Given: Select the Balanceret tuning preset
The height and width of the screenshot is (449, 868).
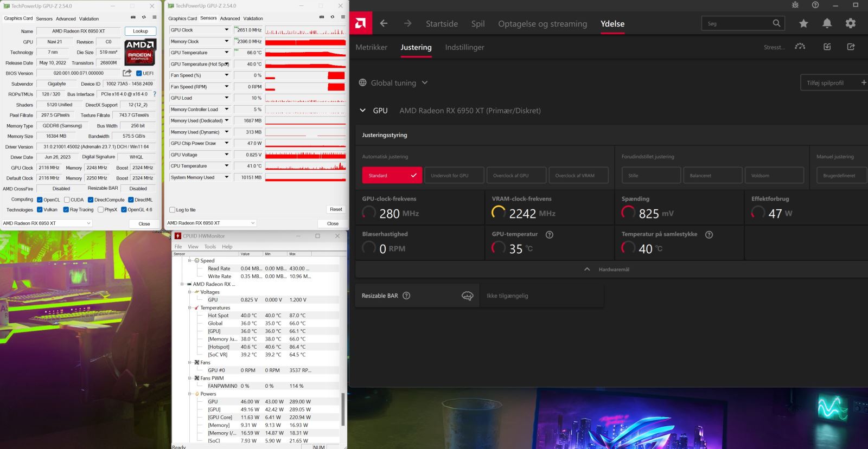Looking at the screenshot, I should point(713,175).
